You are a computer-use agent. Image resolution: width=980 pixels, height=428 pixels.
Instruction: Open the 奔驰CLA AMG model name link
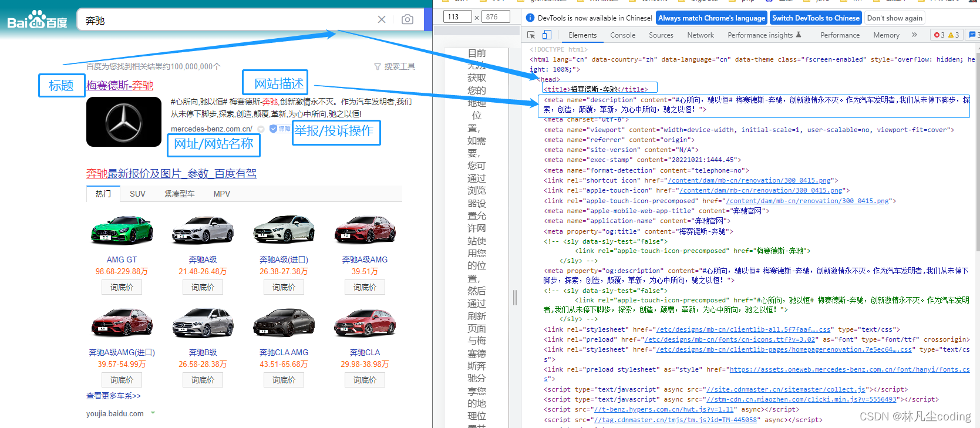click(284, 352)
